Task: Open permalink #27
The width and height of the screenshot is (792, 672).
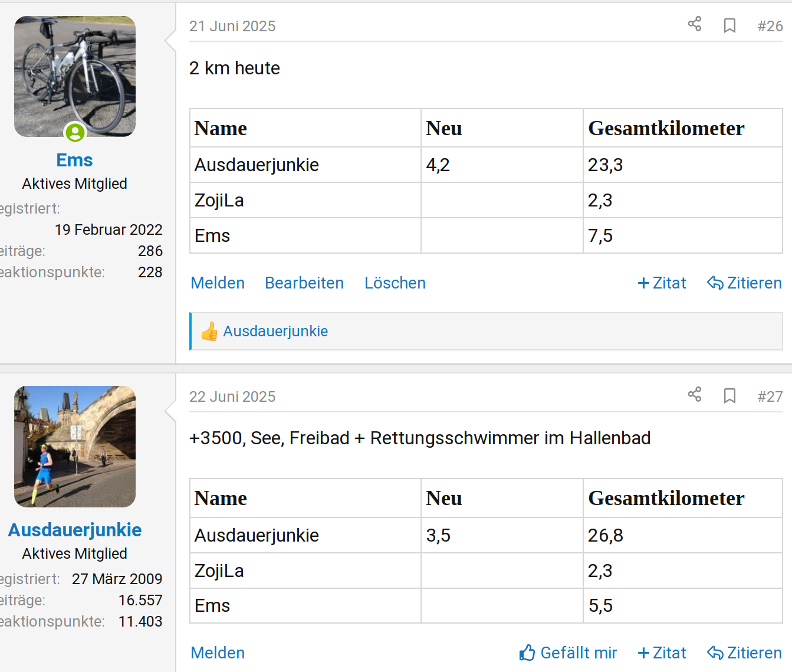Action: tap(770, 396)
